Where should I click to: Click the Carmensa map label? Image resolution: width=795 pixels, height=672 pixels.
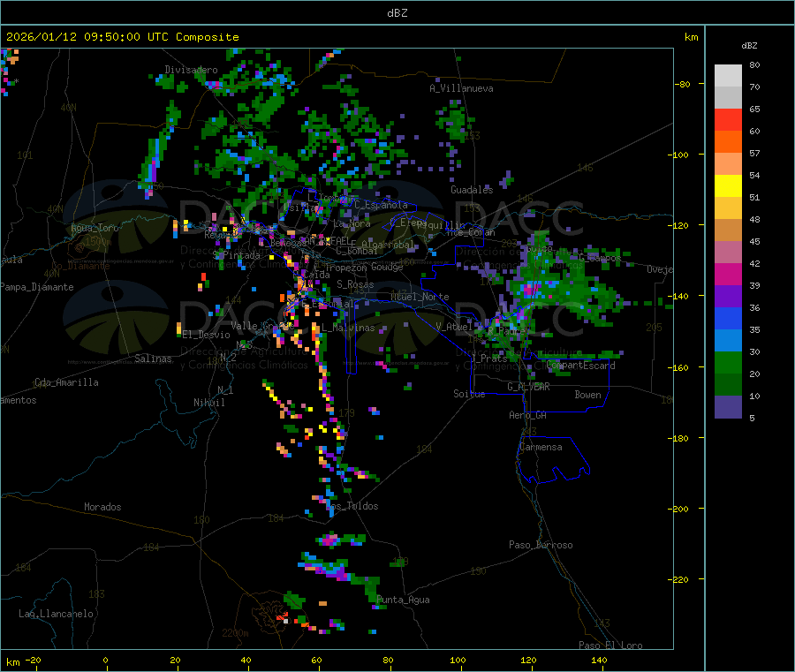pos(541,447)
